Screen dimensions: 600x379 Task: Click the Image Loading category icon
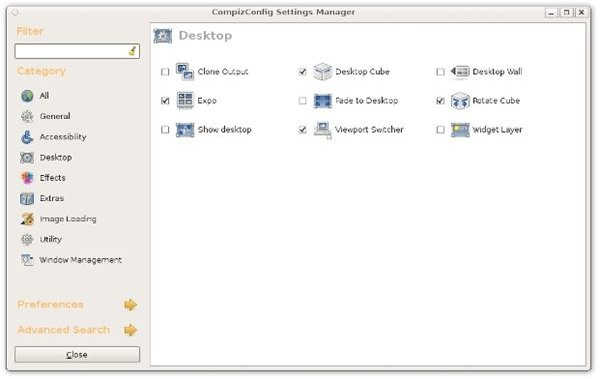click(27, 219)
